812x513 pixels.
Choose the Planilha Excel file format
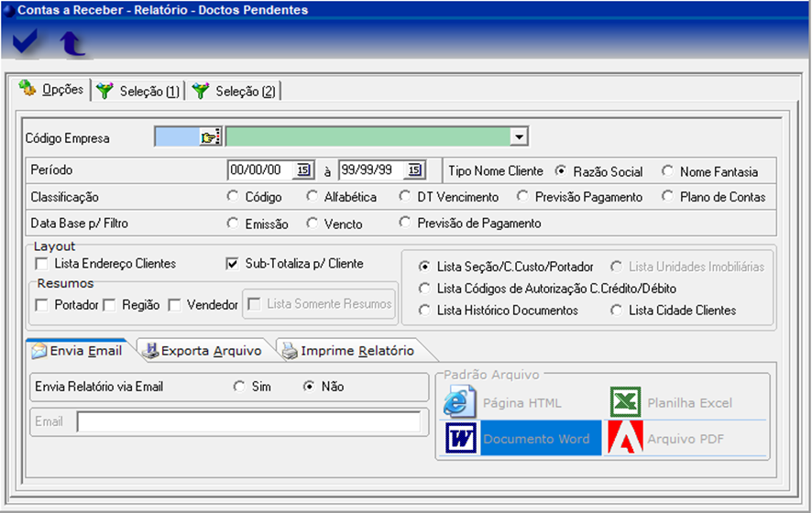point(626,403)
